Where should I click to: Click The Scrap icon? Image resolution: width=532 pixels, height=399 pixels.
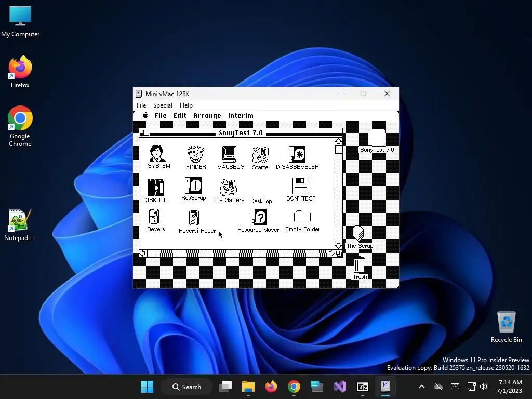pos(358,233)
